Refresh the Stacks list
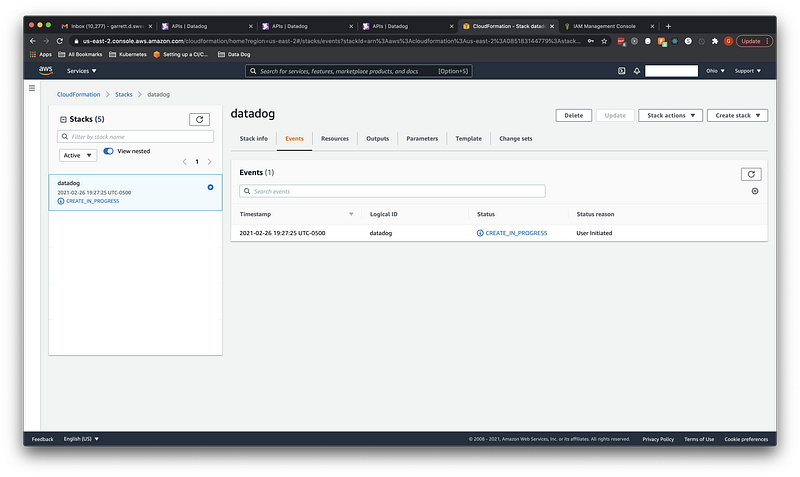 (199, 119)
